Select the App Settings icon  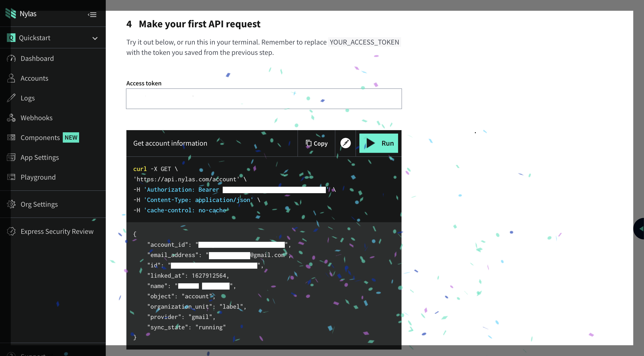(x=11, y=157)
